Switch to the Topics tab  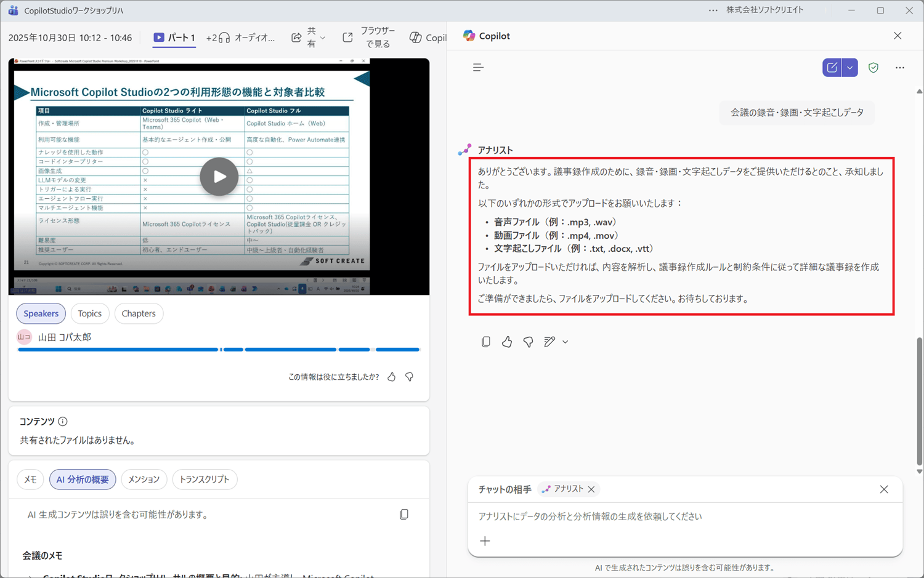point(90,313)
